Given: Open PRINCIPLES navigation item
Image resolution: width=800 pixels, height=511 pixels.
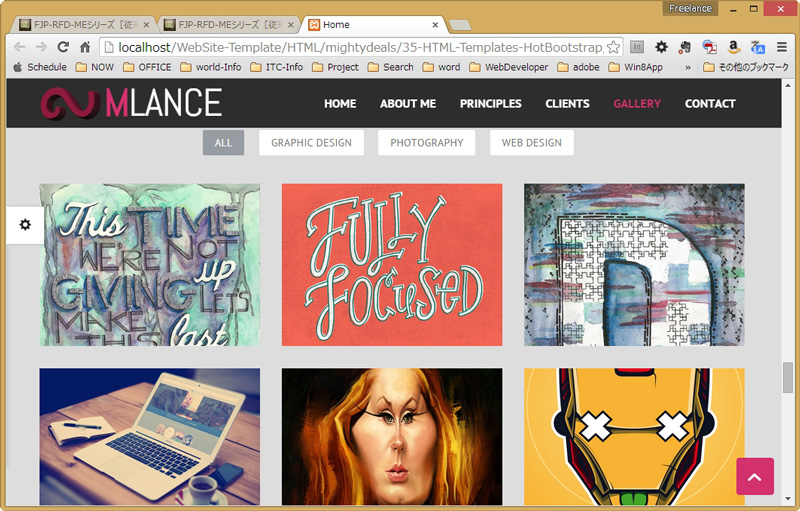Looking at the screenshot, I should (x=491, y=104).
